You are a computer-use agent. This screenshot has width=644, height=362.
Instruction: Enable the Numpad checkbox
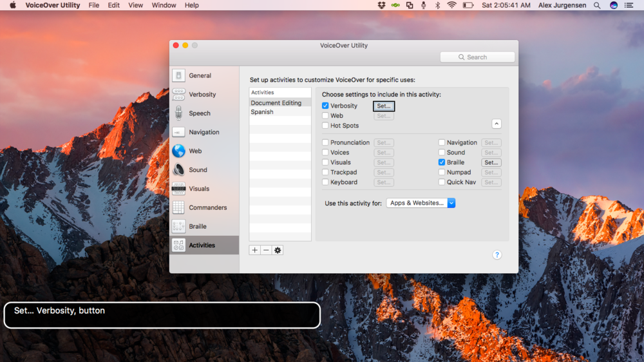tap(442, 172)
